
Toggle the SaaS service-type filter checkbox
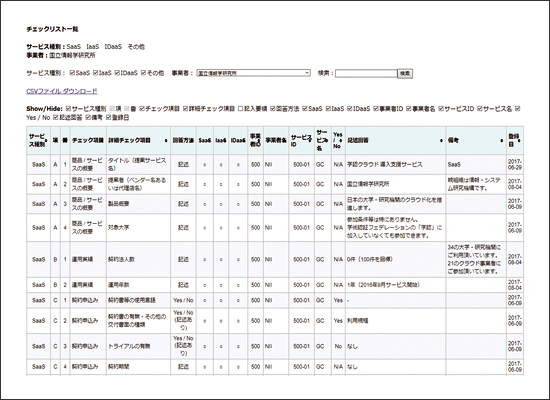72,73
